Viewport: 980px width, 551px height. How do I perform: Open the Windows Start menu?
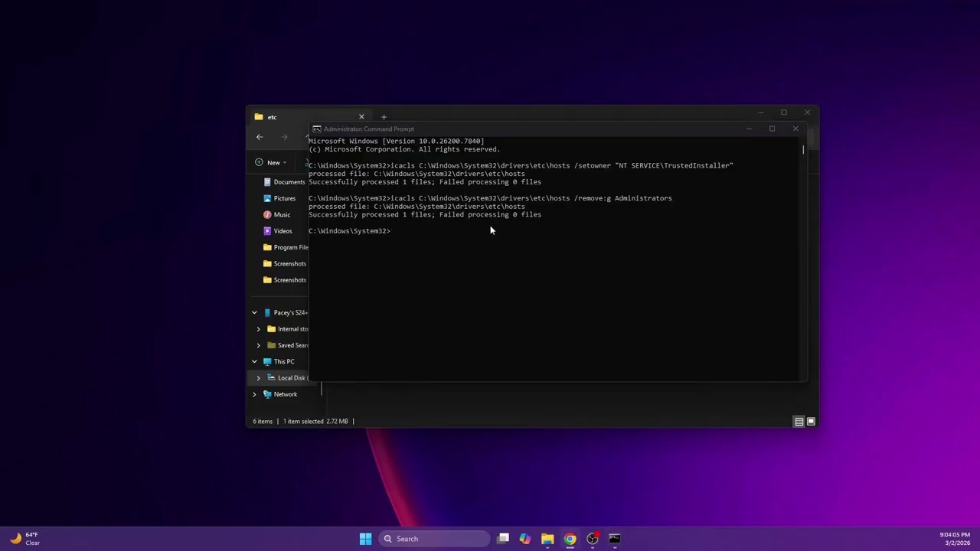point(365,539)
